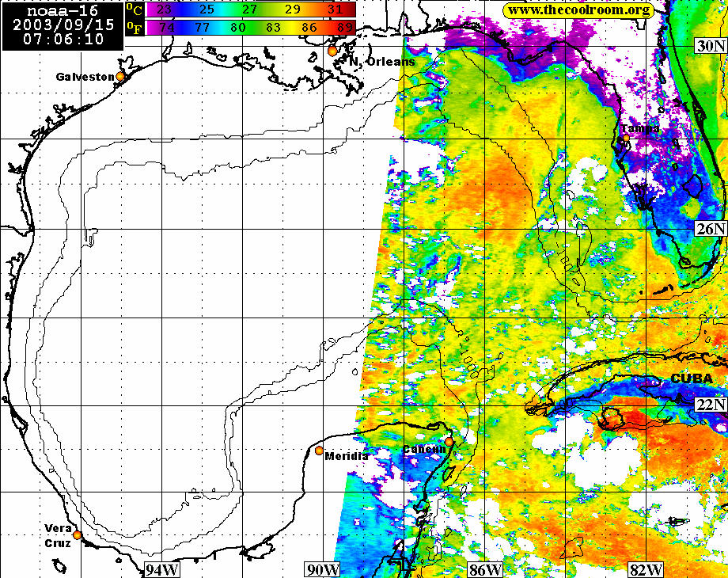728x578 pixels.
Task: Click the Galveston orange city marker
Action: tap(120, 76)
